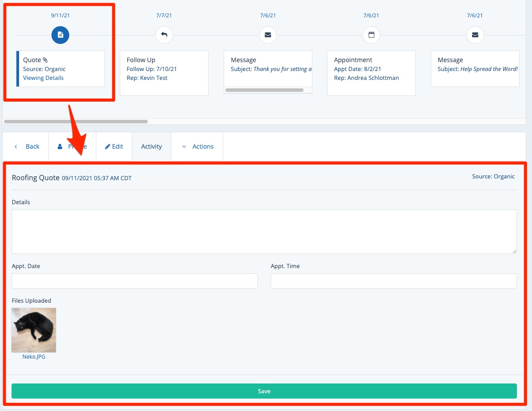Screen dimensions: 532x411
Task: Expand the Actions dropdown menu
Action: [197, 146]
